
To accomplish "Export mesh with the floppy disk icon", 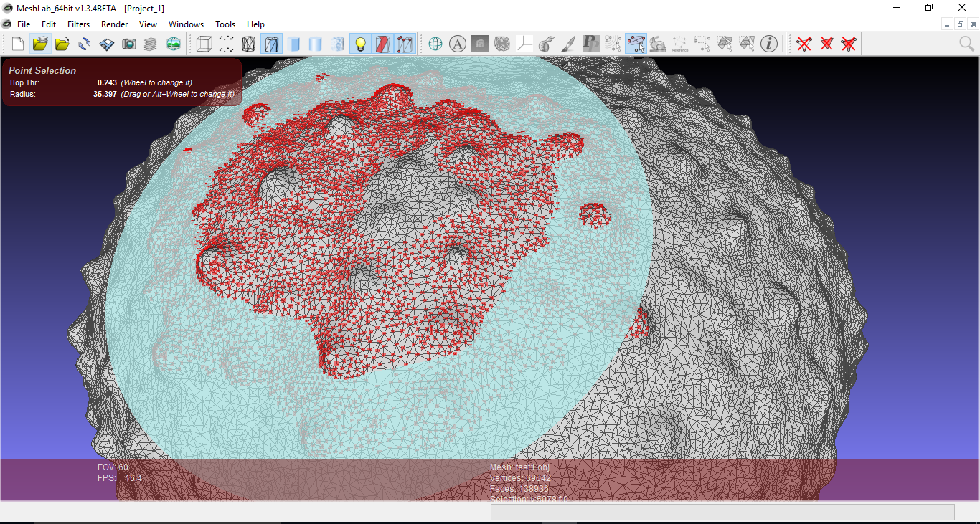I will pyautogui.click(x=107, y=44).
